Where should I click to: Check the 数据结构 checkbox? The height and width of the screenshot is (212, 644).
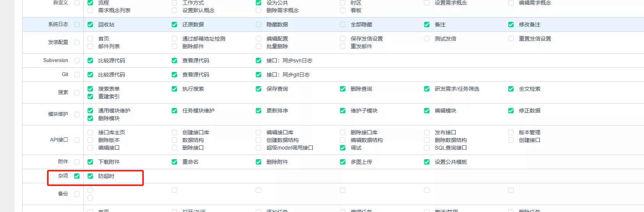click(174, 140)
